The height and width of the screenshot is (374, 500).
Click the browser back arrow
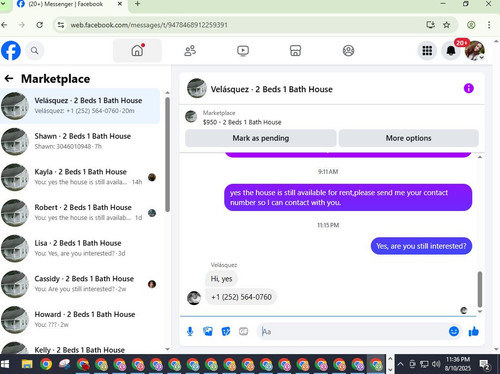(4, 25)
